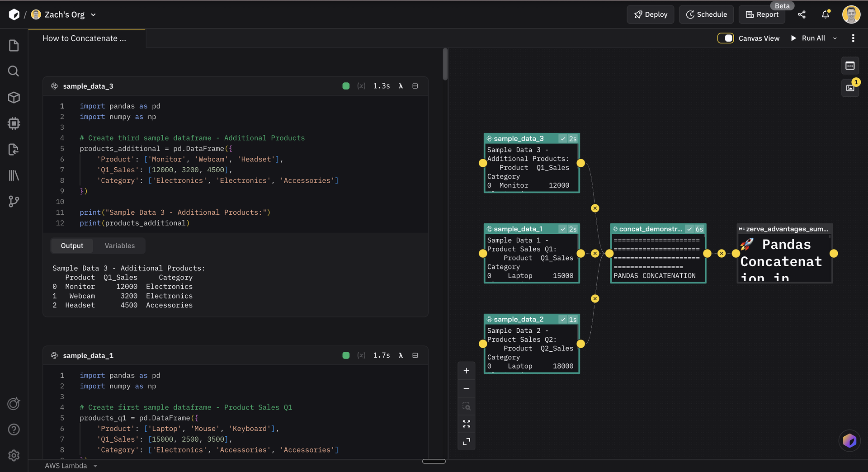Toggle variables (x) on sample_data_1
The height and width of the screenshot is (472, 868).
[361, 355]
